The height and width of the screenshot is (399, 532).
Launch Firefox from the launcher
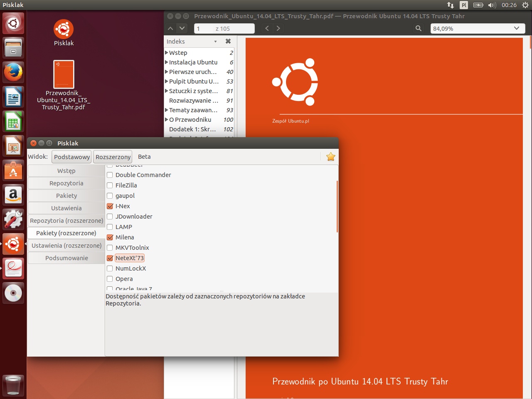[13, 72]
